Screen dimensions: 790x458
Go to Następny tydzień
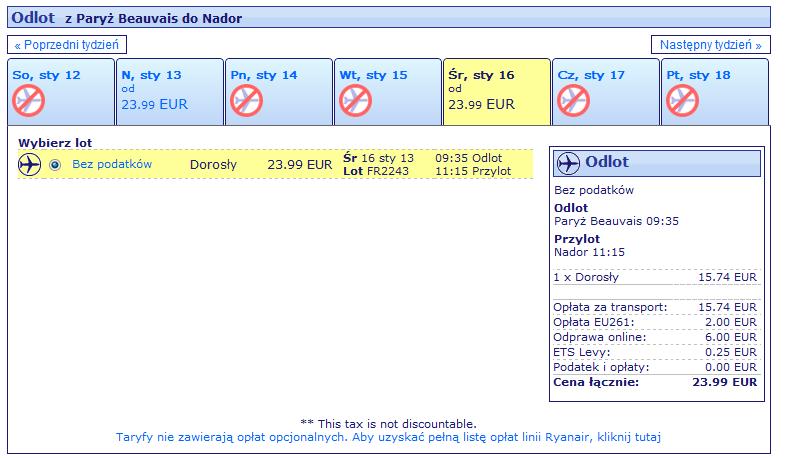[x=710, y=44]
